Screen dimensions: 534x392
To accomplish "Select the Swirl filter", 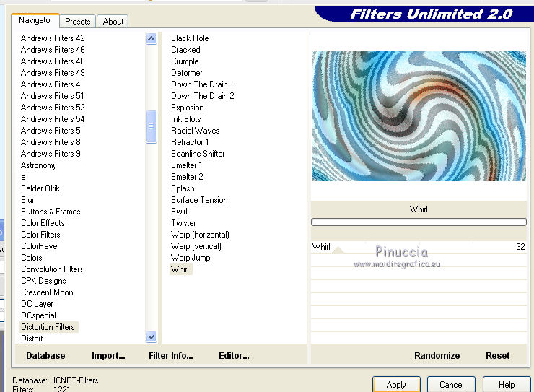I will pos(180,212).
